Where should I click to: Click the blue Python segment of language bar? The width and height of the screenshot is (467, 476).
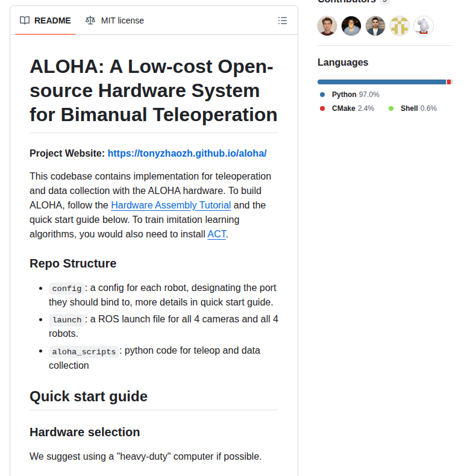(x=381, y=82)
